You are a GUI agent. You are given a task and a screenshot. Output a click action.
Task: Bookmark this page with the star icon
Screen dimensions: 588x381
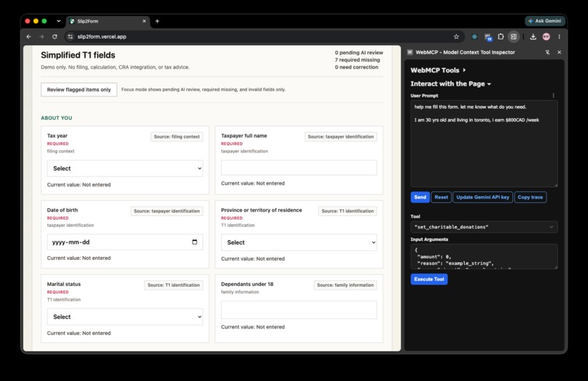[x=456, y=36]
